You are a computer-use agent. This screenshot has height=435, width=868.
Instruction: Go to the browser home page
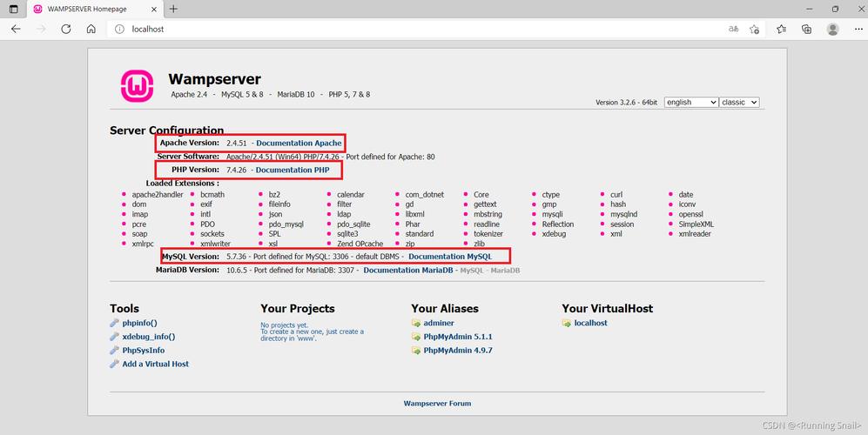(x=91, y=29)
